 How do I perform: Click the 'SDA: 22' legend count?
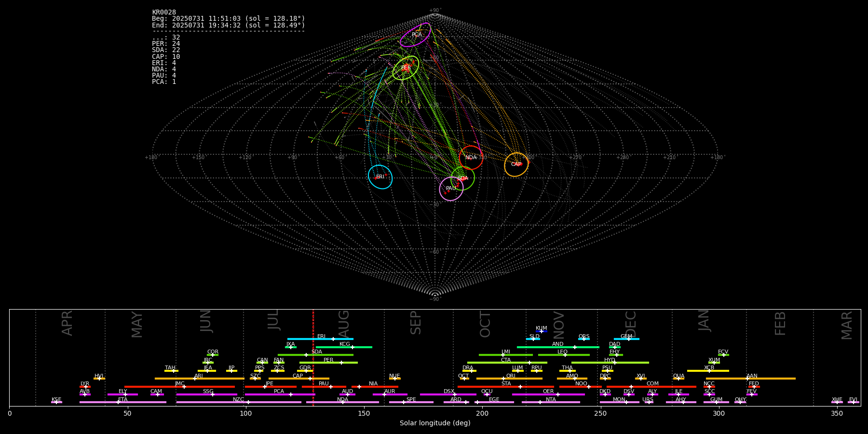tap(166, 50)
